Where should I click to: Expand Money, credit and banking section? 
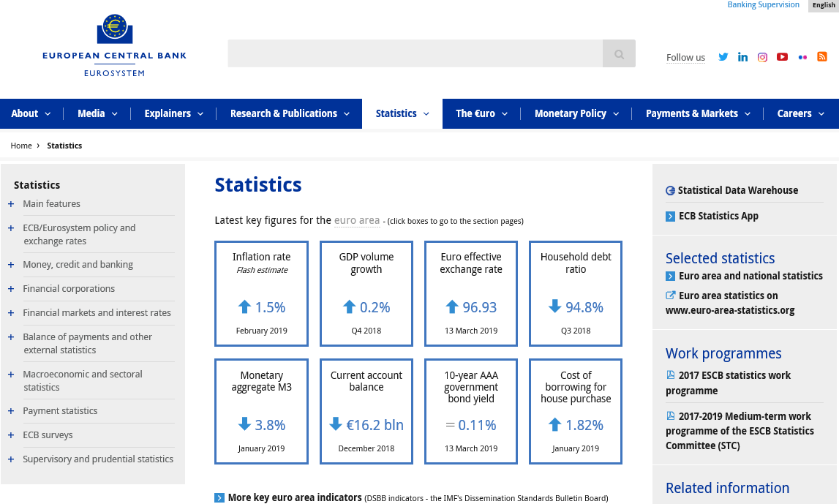pos(11,265)
